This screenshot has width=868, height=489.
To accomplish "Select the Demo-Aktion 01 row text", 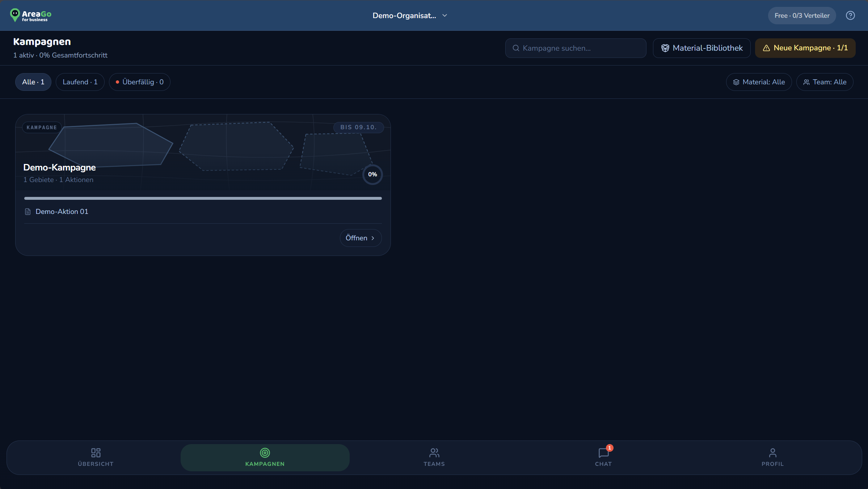I will pyautogui.click(x=62, y=212).
